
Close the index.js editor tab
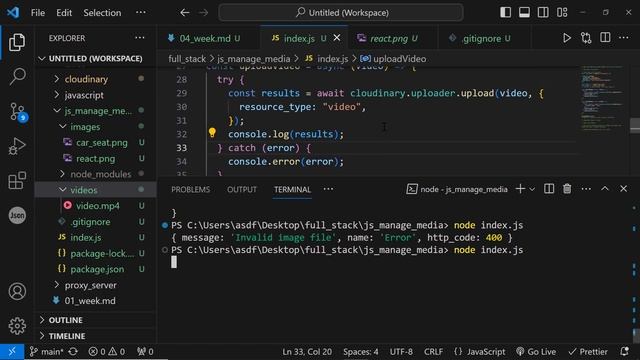pyautogui.click(x=337, y=38)
